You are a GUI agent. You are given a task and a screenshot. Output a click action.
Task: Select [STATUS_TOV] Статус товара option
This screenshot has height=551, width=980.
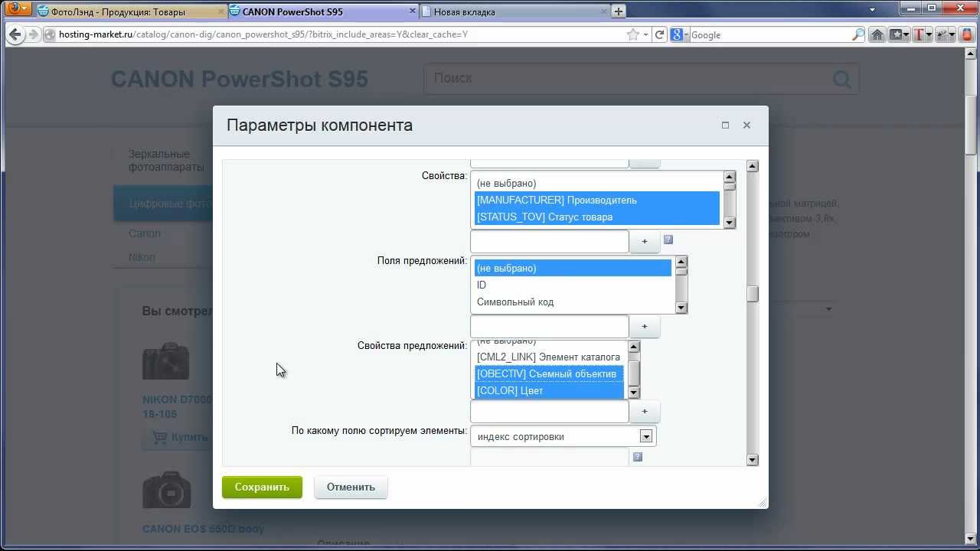[x=597, y=217]
